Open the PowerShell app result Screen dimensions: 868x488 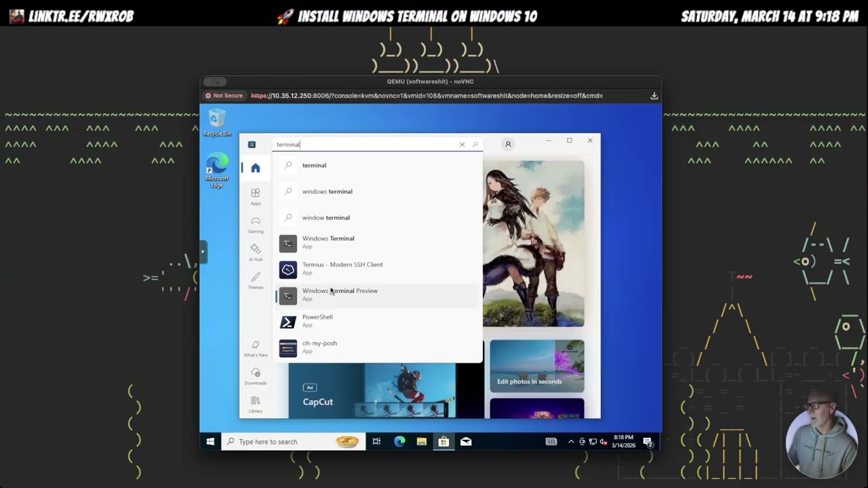(378, 321)
